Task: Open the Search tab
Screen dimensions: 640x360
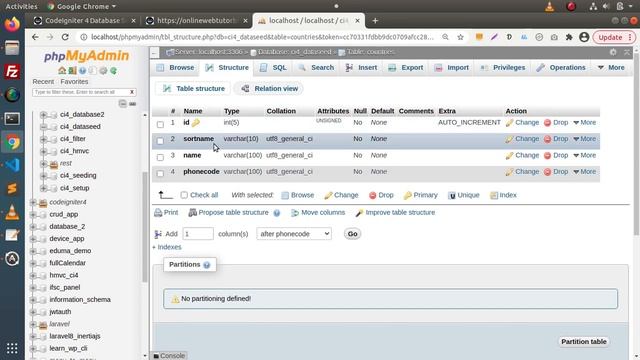Action: click(316, 68)
